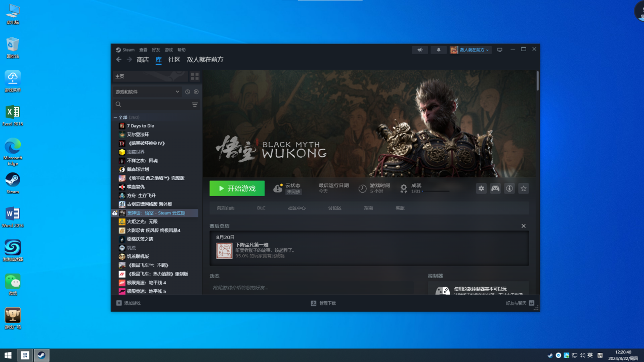Open library advanced filter options icon

click(x=195, y=105)
